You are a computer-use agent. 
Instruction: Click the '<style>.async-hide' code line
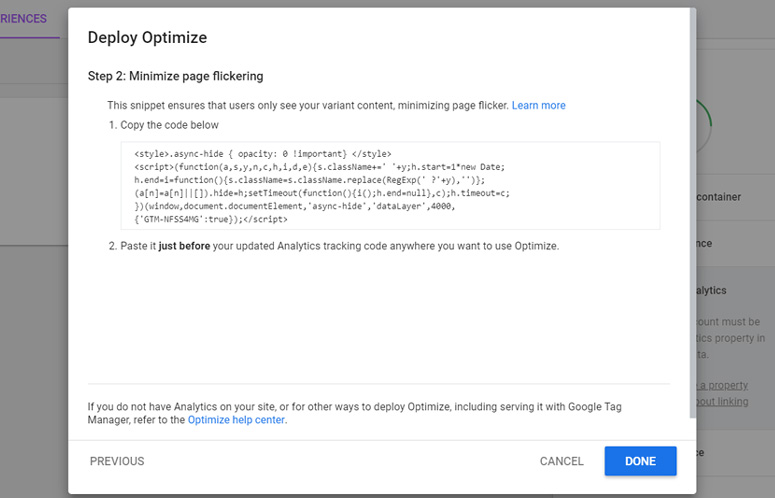pyautogui.click(x=262, y=154)
